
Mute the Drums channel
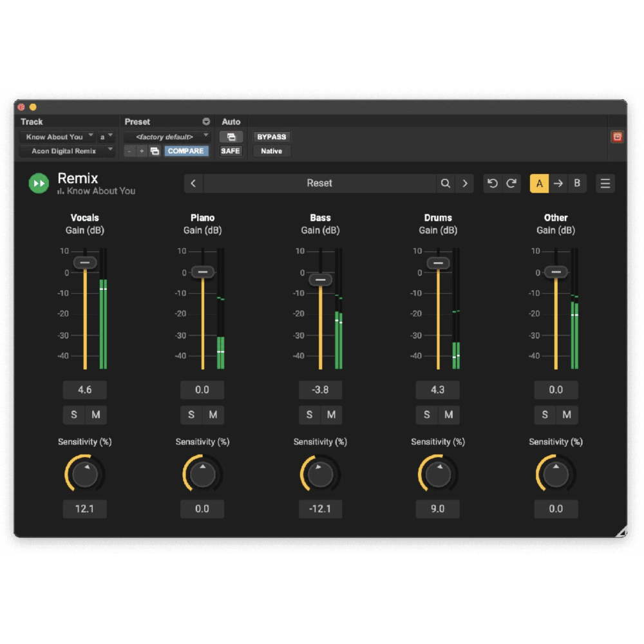(x=449, y=415)
